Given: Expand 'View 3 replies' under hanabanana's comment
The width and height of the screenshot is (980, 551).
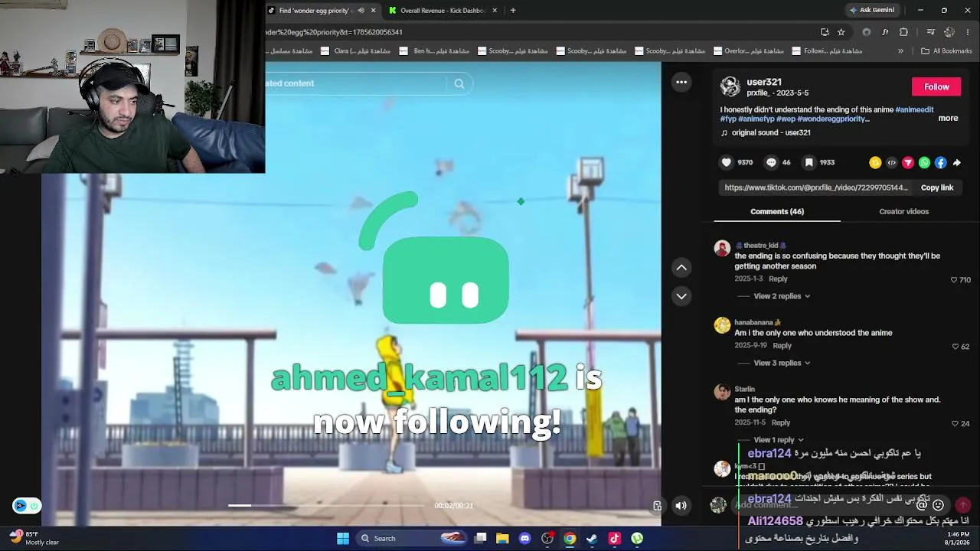Looking at the screenshot, I should pyautogui.click(x=782, y=363).
